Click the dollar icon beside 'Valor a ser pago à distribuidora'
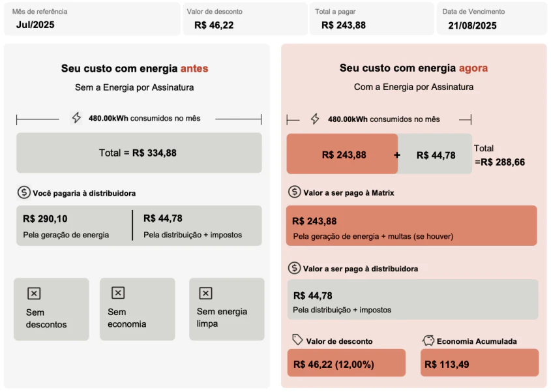Image resolution: width=551 pixels, height=392 pixels. [295, 268]
